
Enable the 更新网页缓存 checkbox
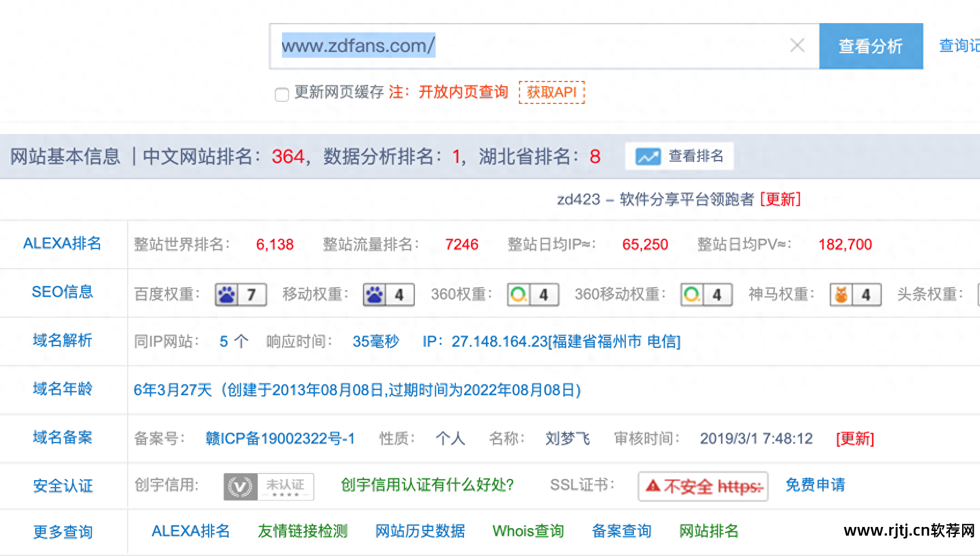[281, 94]
